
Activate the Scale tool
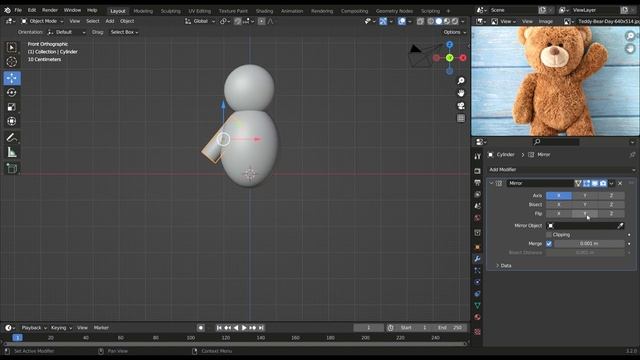point(11,107)
